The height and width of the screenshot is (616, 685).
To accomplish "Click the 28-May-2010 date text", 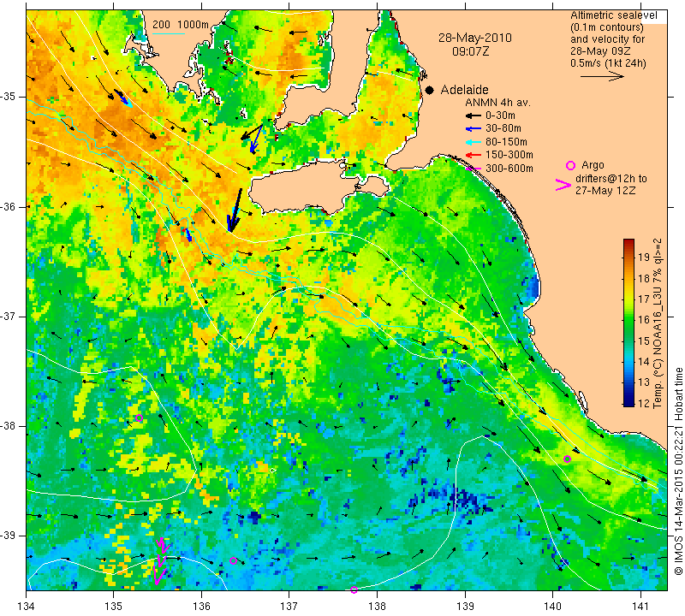I will pyautogui.click(x=475, y=38).
